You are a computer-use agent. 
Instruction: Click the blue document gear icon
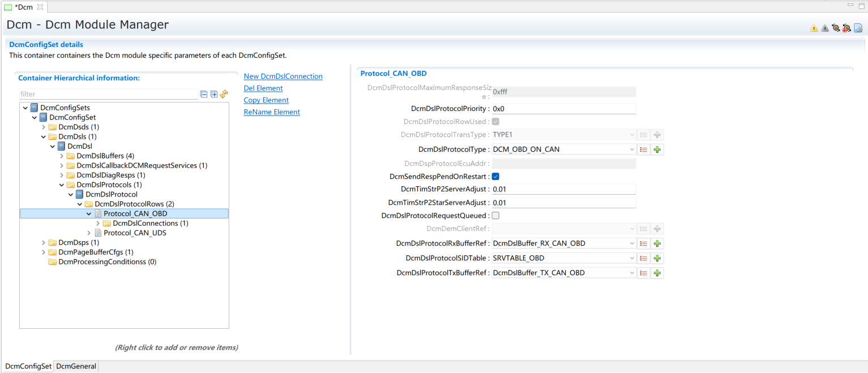click(858, 28)
